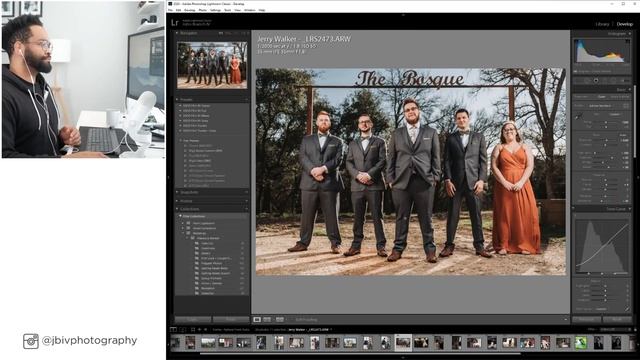Collapse the Basic panel
Image resolution: width=640 pixels, height=360 pixels.
tap(629, 89)
